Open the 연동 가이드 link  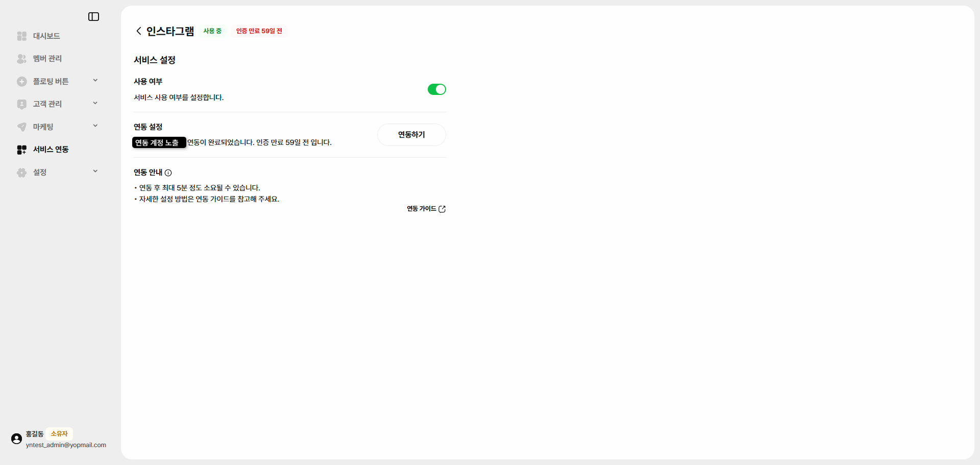coord(422,209)
